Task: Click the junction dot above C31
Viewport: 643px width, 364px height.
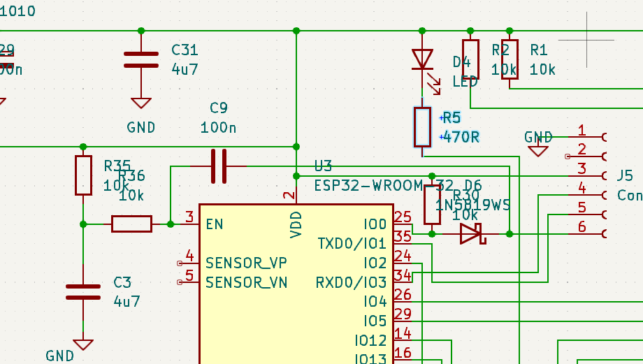Action: [141, 31]
